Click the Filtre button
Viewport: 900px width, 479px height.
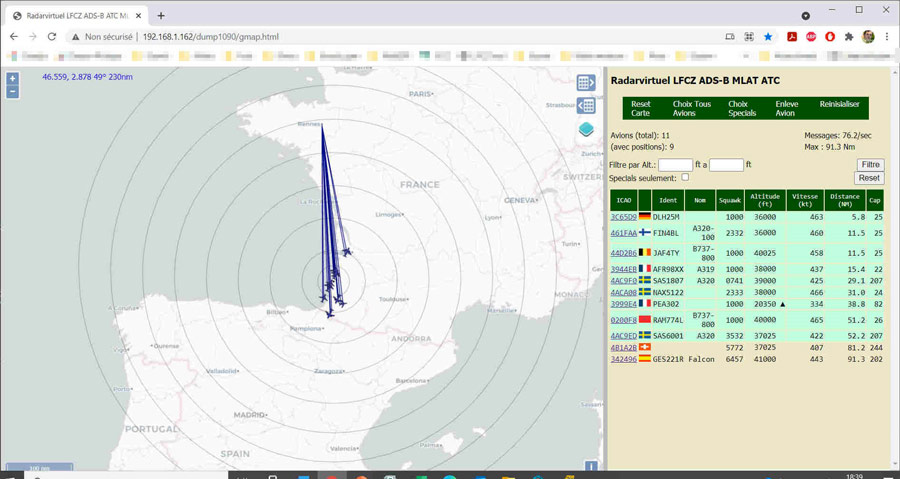[x=870, y=165]
